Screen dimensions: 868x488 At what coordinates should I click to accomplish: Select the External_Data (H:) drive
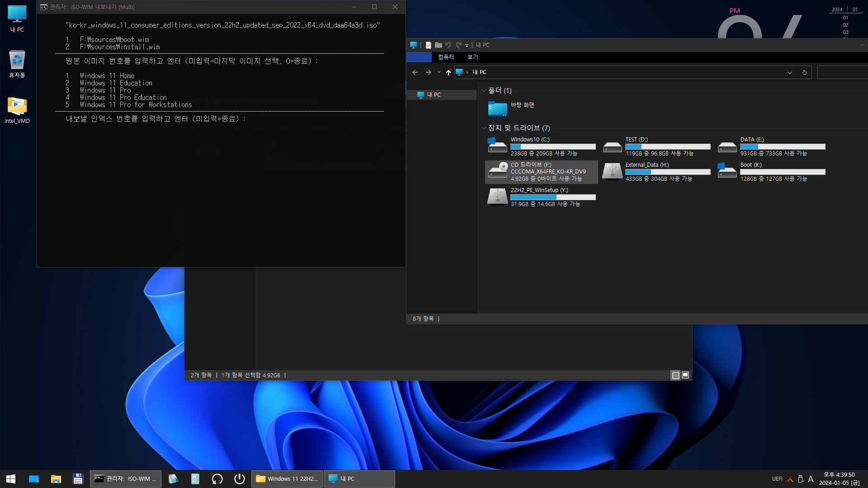[656, 172]
